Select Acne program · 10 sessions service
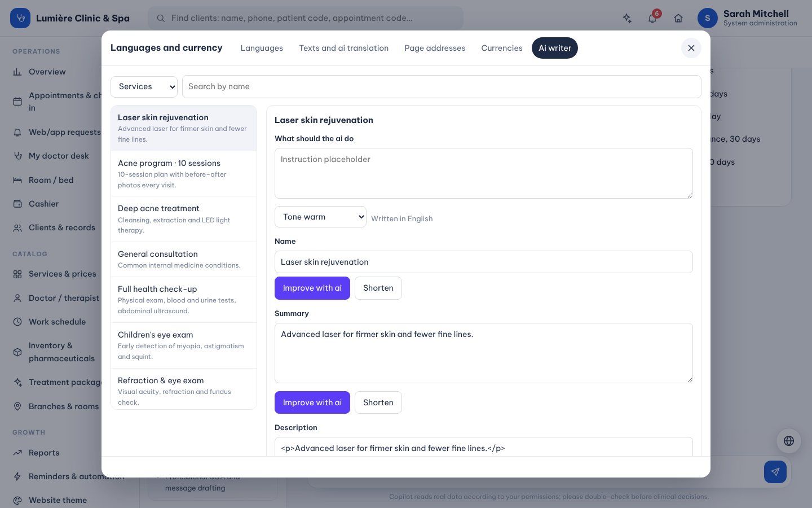The width and height of the screenshot is (812, 508). (184, 173)
